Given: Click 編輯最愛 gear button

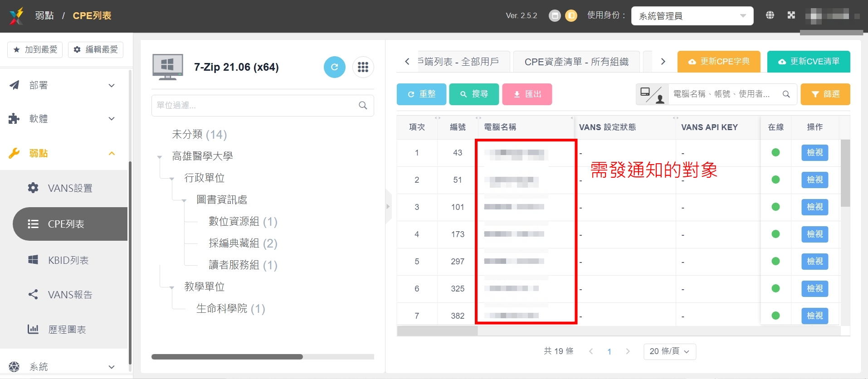Looking at the screenshot, I should [96, 49].
